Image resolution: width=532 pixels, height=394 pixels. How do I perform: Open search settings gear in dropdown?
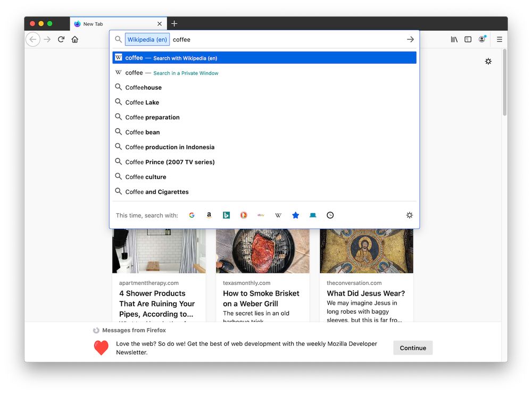409,215
